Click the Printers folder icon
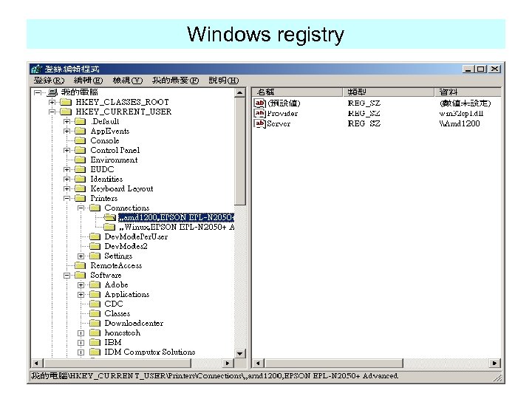This screenshot has height=399, width=532. tap(80, 198)
